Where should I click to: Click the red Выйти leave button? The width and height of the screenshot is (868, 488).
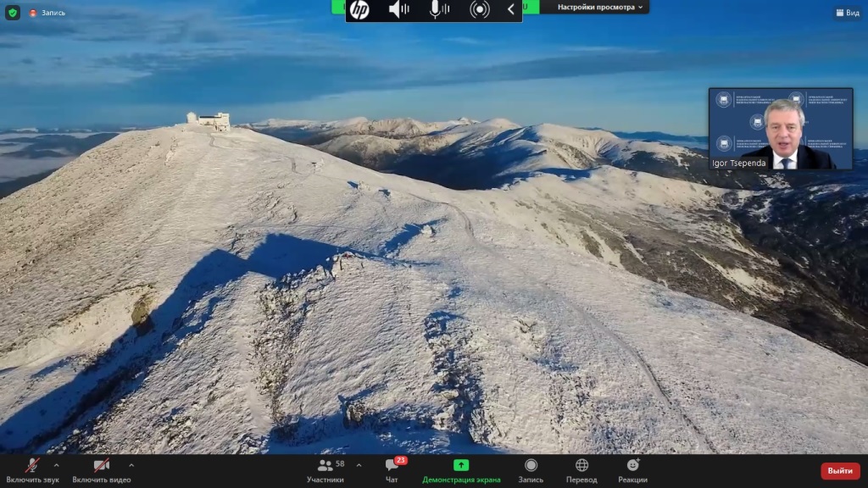(839, 471)
